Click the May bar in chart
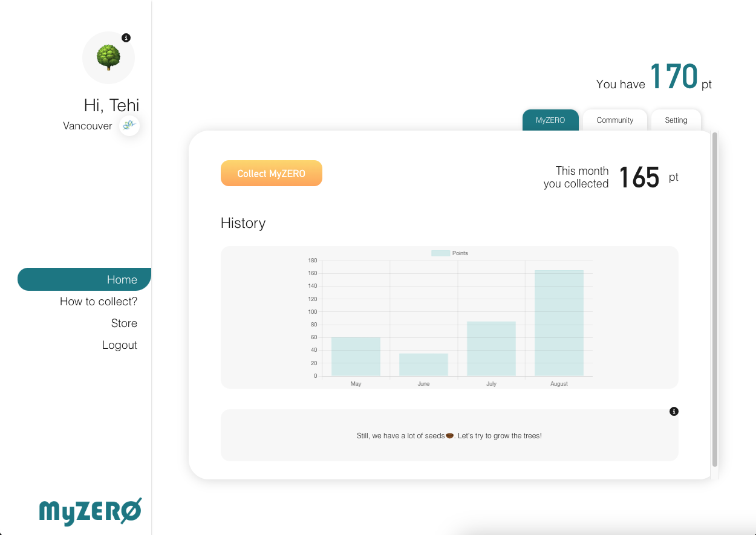This screenshot has height=535, width=756. point(356,357)
